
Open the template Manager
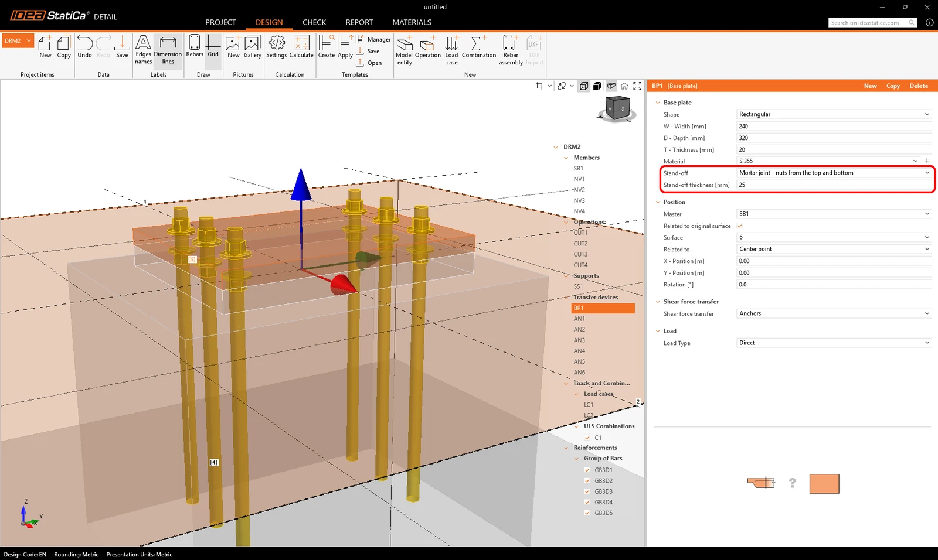(373, 39)
